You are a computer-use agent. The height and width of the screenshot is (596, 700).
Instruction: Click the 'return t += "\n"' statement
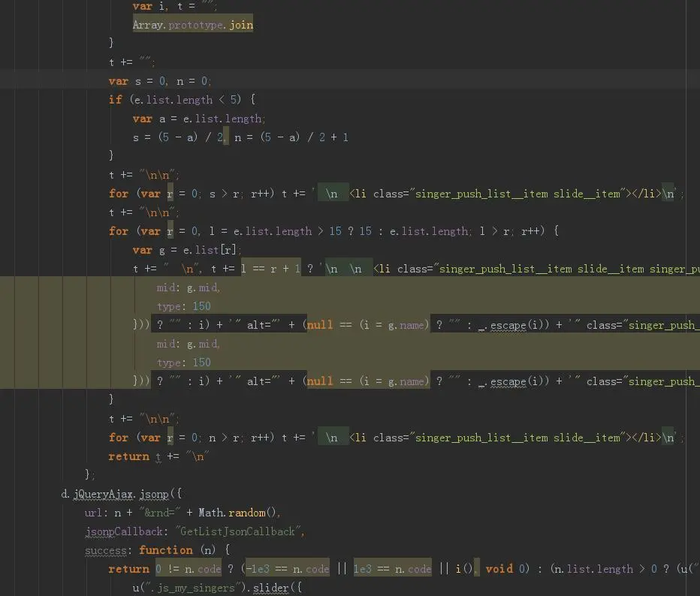pos(158,457)
